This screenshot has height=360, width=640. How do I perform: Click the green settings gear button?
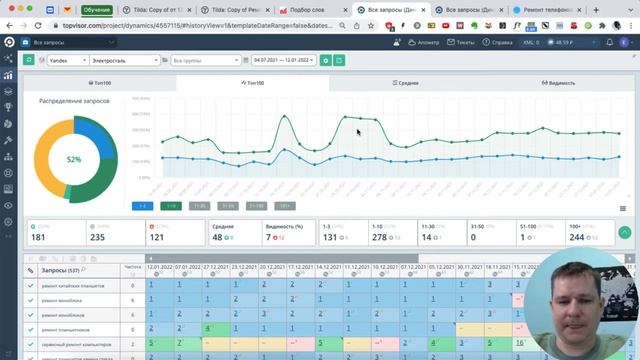point(325,60)
